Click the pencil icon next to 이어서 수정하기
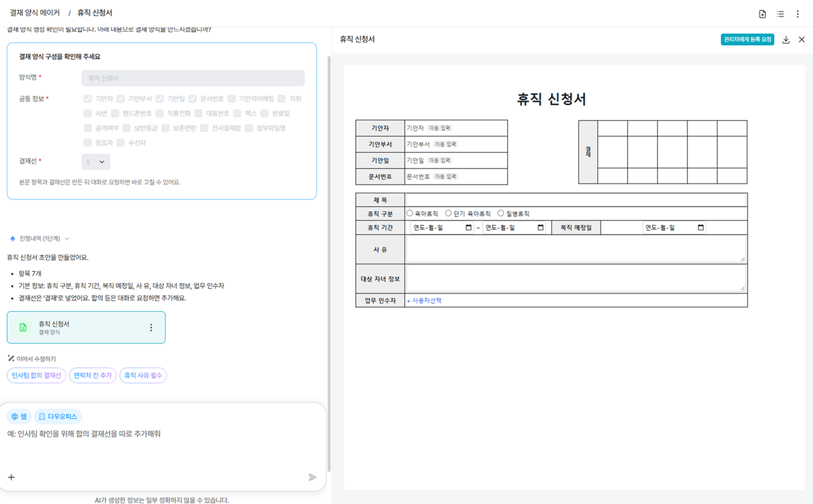 [x=11, y=359]
